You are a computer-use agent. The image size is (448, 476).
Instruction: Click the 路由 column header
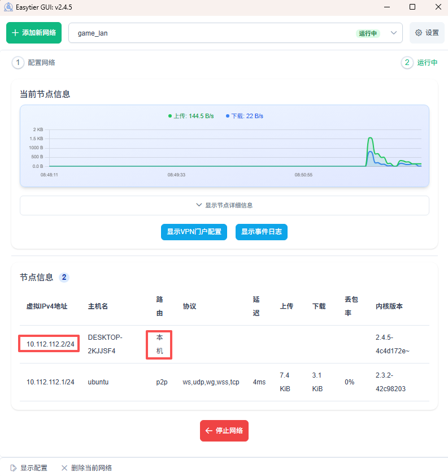[159, 306]
